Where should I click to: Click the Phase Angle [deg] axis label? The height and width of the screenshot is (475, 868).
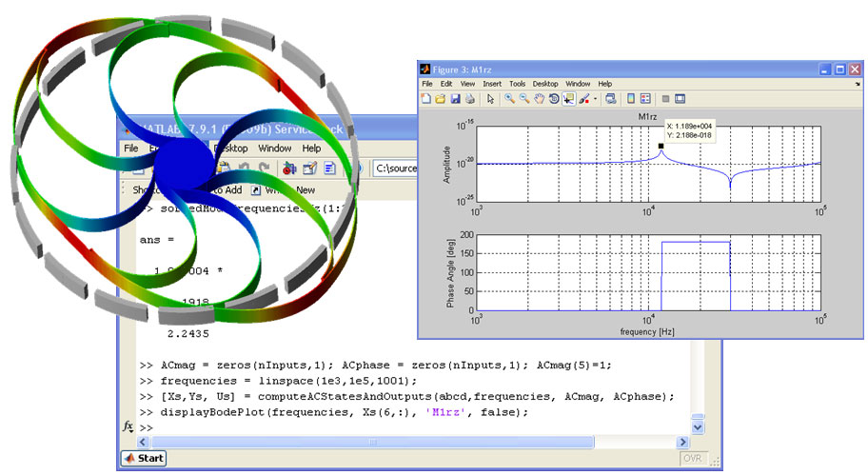(450, 273)
